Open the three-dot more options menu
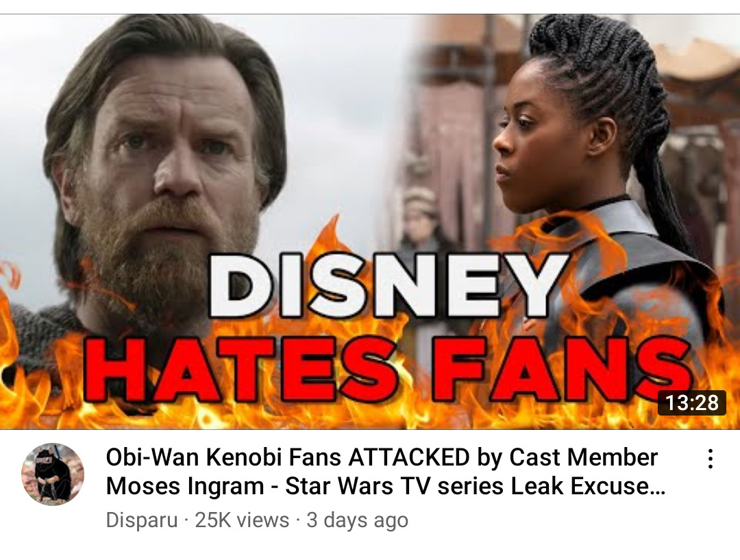Image resolution: width=740 pixels, height=560 pixels. tap(710, 458)
